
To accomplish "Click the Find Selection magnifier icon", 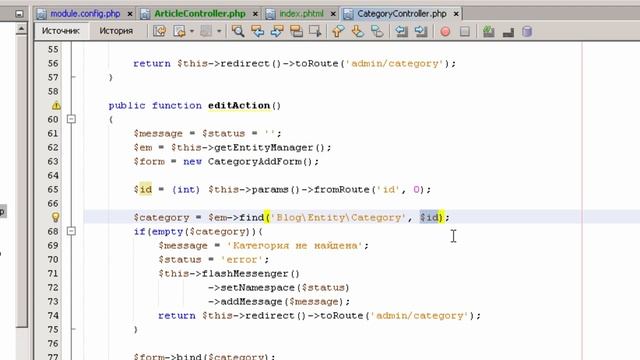I will [238, 31].
